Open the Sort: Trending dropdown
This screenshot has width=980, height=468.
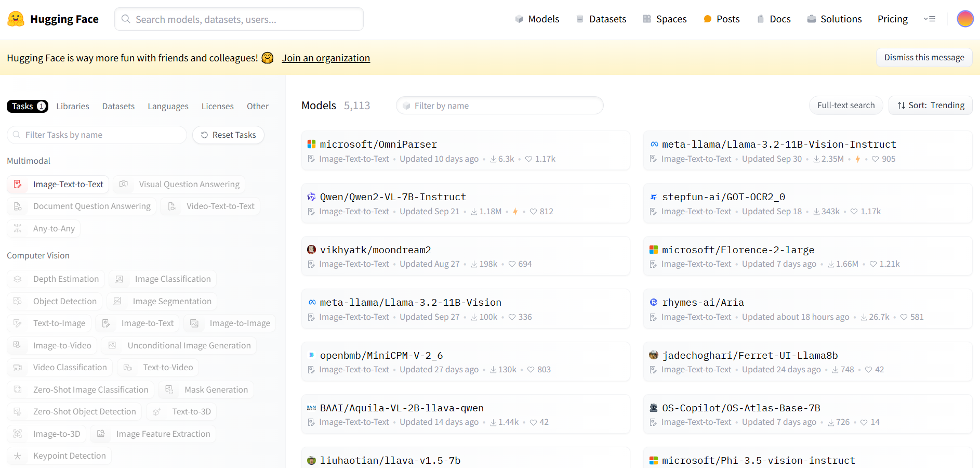pyautogui.click(x=931, y=106)
